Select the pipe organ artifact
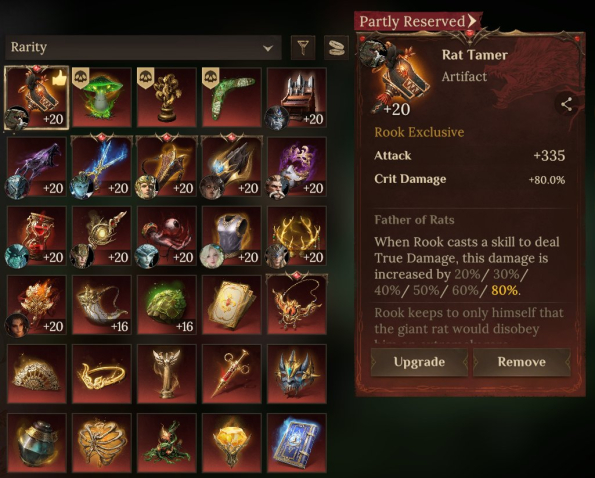This screenshot has width=595, height=478. [297, 97]
